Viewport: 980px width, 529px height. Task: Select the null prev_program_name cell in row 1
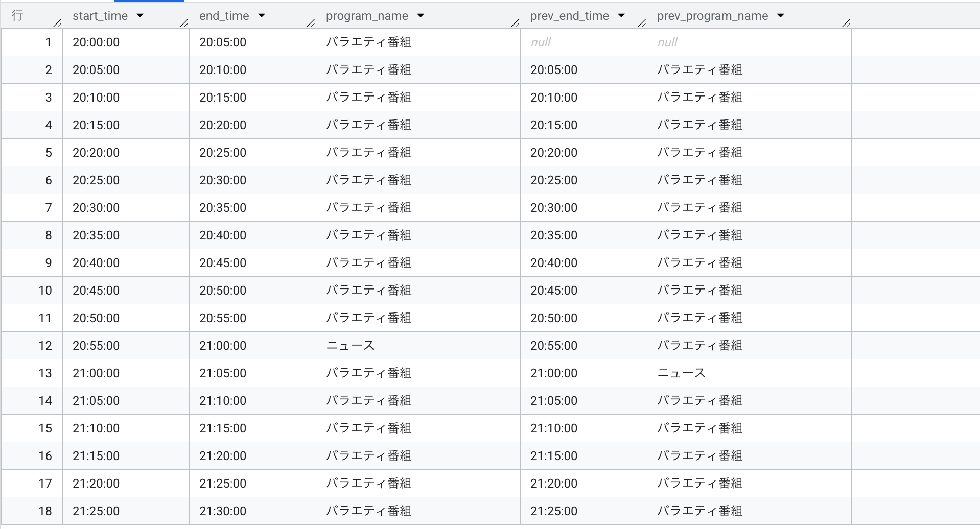coord(667,42)
